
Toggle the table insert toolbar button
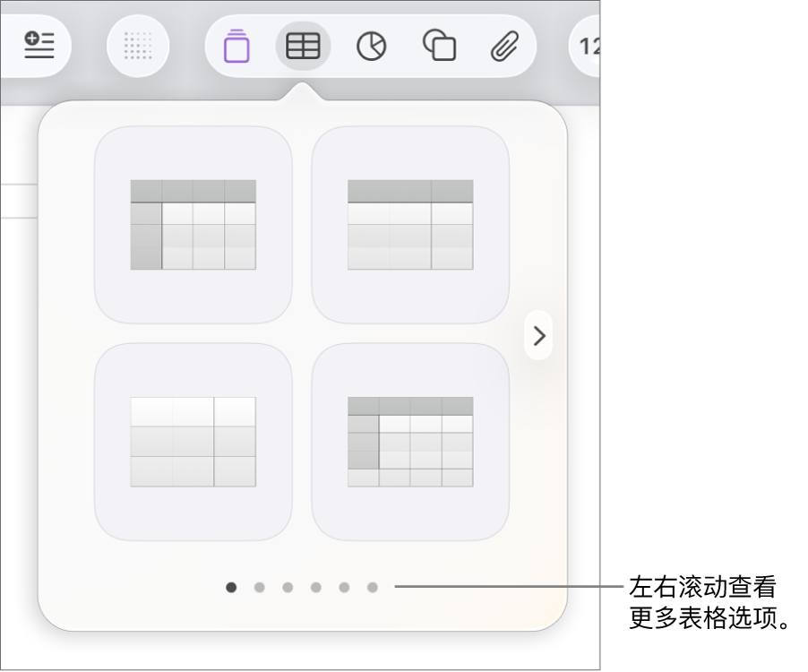tap(303, 47)
